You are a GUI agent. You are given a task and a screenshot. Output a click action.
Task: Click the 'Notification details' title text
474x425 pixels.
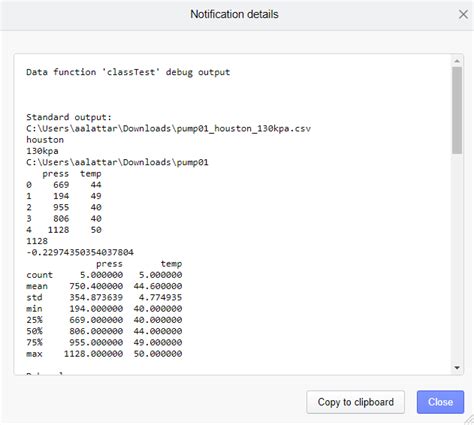234,14
